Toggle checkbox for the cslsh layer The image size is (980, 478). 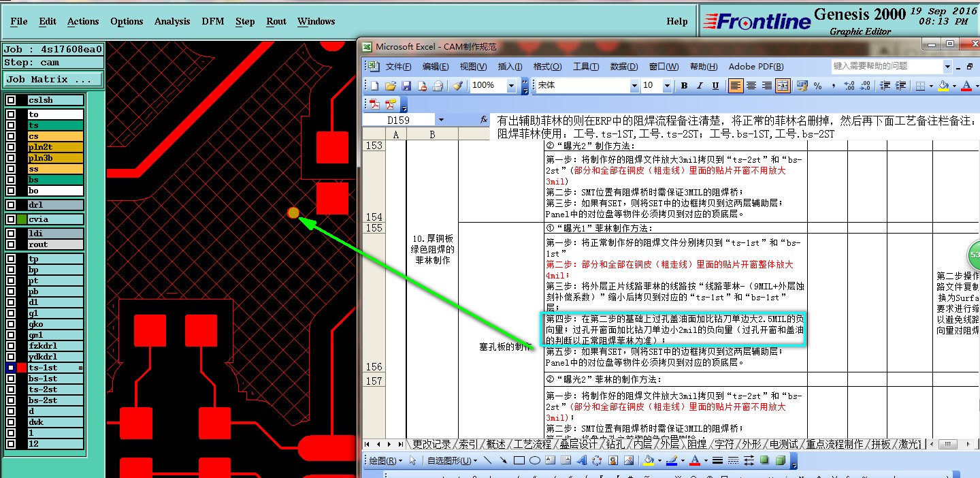tap(11, 101)
